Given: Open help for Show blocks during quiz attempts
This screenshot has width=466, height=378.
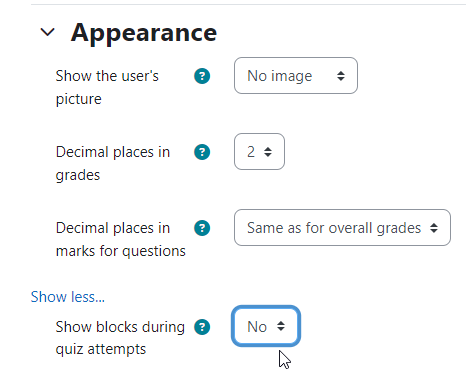Looking at the screenshot, I should [202, 327].
